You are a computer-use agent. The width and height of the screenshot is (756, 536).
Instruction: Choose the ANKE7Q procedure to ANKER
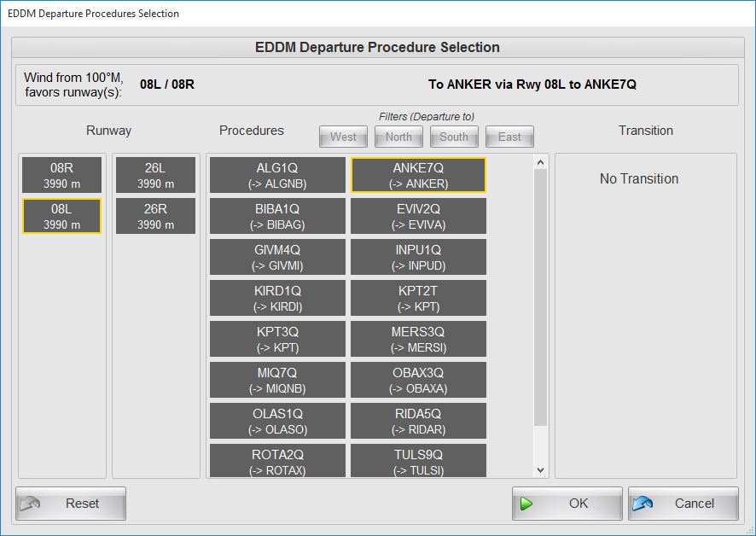[x=418, y=175]
